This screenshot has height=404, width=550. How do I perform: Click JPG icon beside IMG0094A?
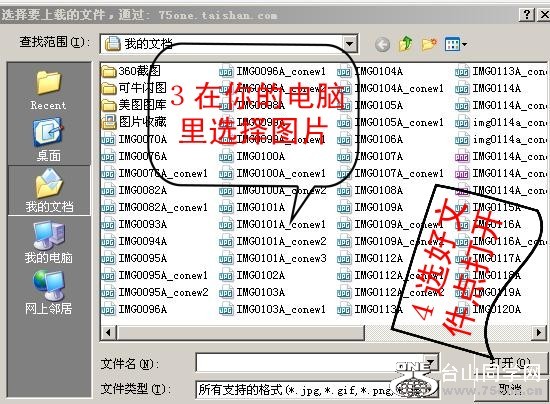click(108, 242)
